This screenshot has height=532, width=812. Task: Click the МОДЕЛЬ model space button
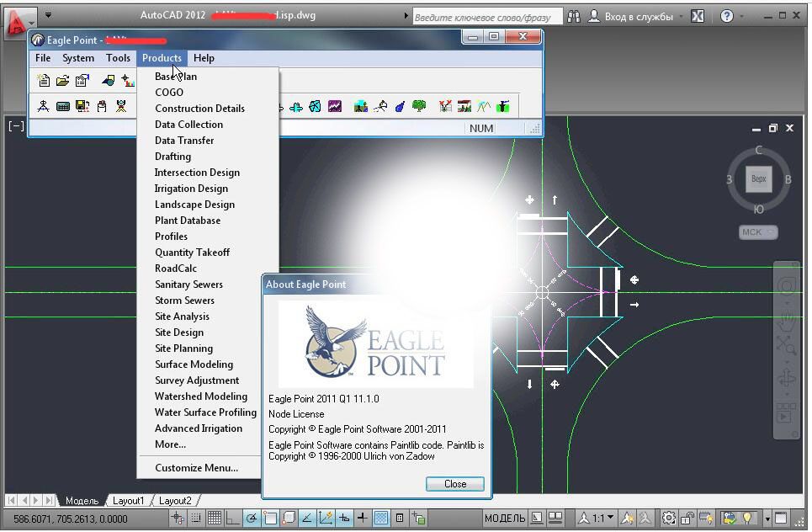505,518
